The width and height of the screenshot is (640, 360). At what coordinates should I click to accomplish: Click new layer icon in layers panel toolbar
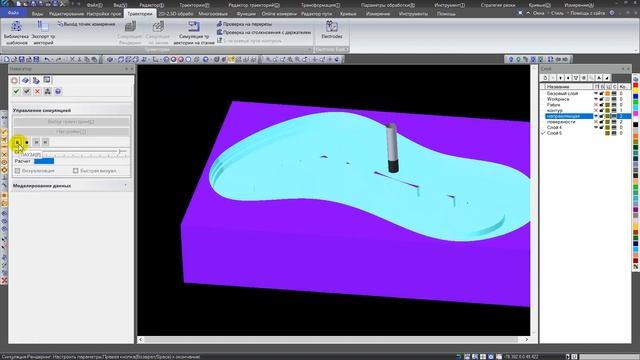(545, 78)
